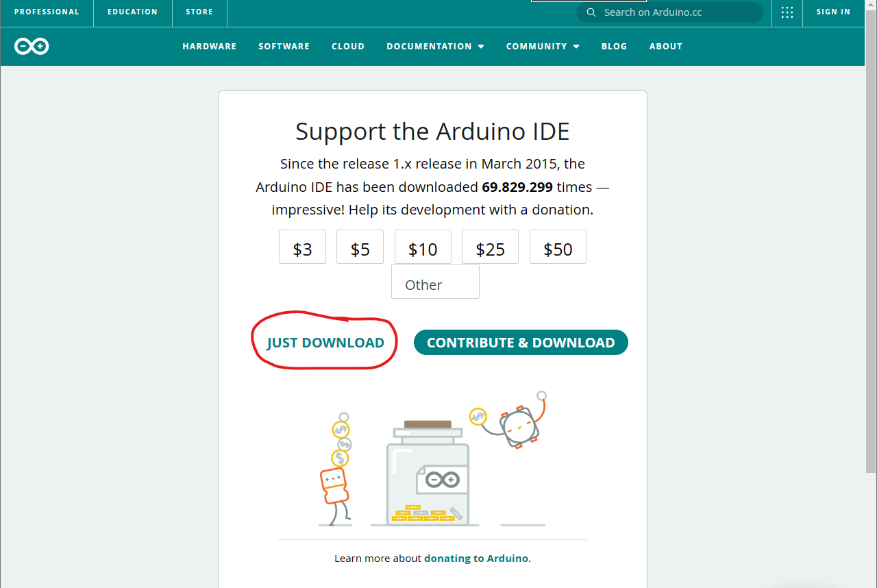Open the Blog page
877x588 pixels.
(x=614, y=47)
